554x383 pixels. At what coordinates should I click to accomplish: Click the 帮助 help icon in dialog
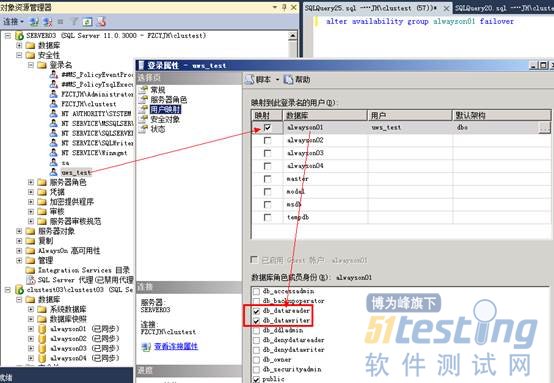289,79
